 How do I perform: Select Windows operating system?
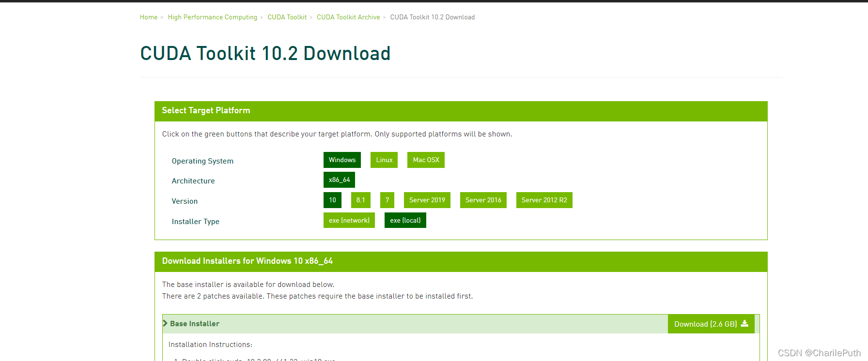(x=342, y=160)
